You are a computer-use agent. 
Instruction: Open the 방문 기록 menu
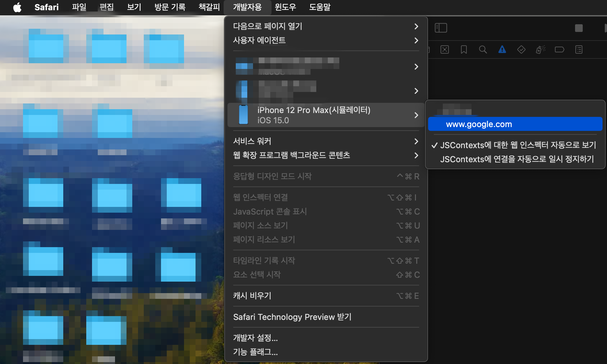click(170, 7)
